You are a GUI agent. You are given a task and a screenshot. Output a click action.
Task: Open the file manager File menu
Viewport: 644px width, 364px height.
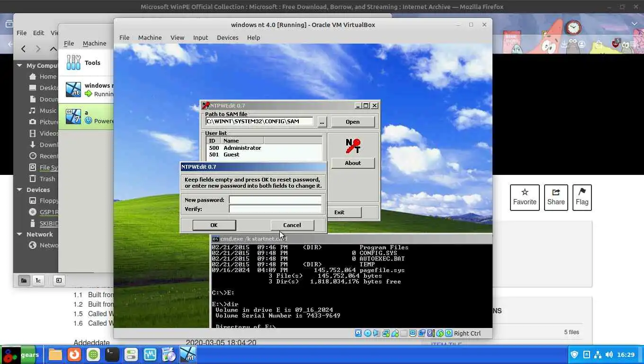coord(22,33)
